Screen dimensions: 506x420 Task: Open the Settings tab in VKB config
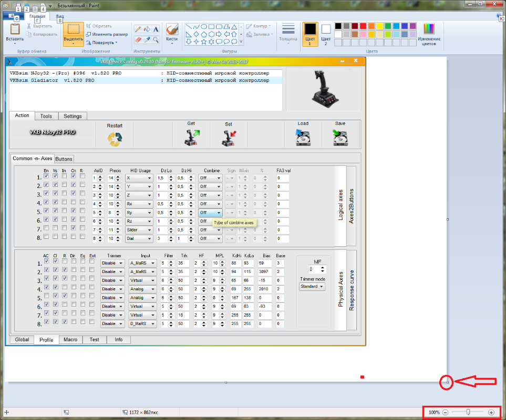(x=73, y=116)
